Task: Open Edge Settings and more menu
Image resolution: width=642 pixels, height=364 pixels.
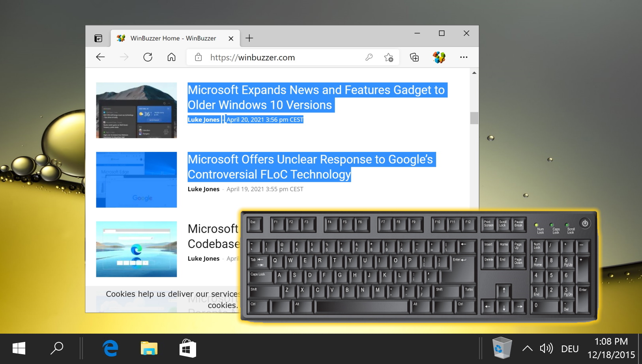Action: pos(464,57)
